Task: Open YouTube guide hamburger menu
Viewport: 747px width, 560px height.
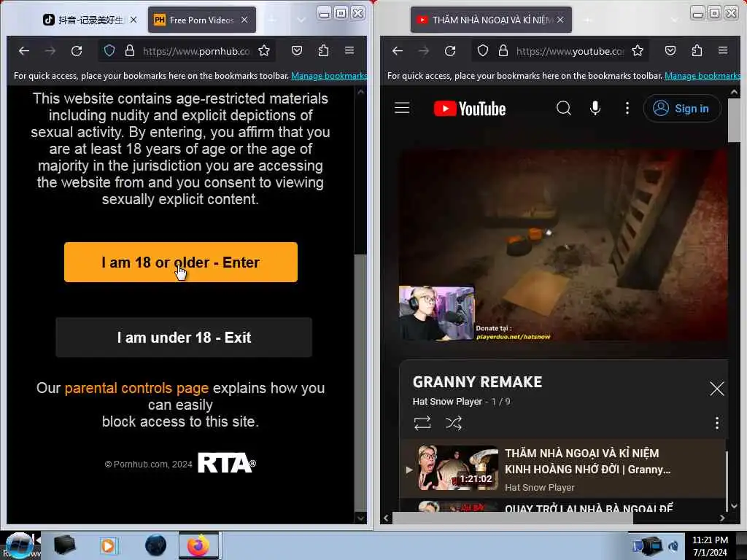Action: click(402, 108)
